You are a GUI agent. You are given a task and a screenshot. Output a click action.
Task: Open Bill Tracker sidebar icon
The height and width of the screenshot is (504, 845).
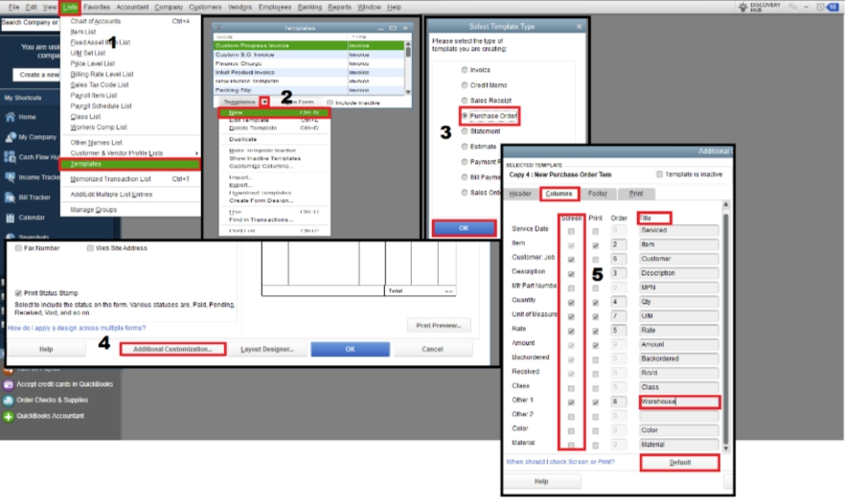click(10, 197)
